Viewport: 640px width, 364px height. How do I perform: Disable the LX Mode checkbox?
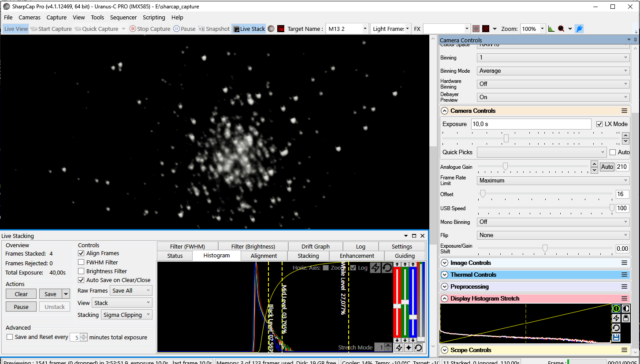[599, 124]
